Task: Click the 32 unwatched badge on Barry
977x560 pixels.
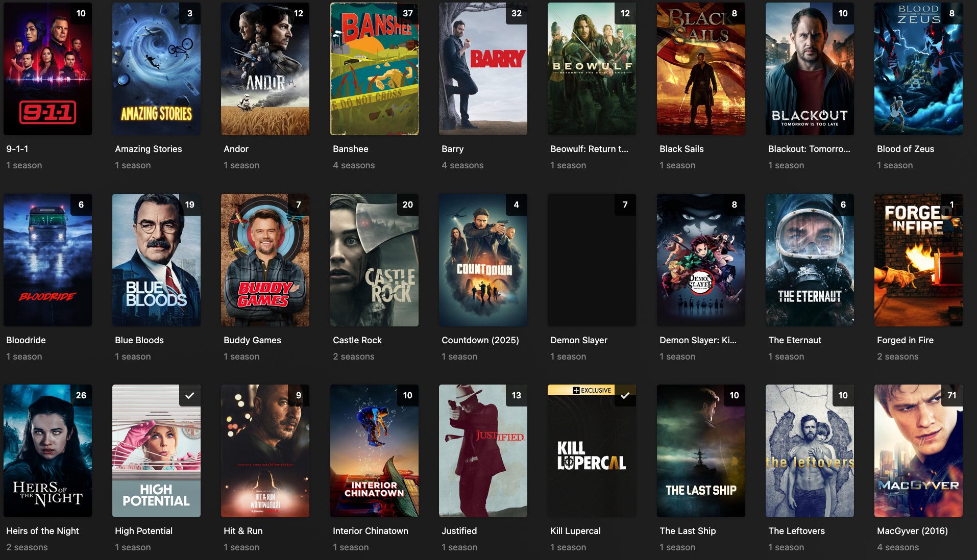Action: [517, 13]
